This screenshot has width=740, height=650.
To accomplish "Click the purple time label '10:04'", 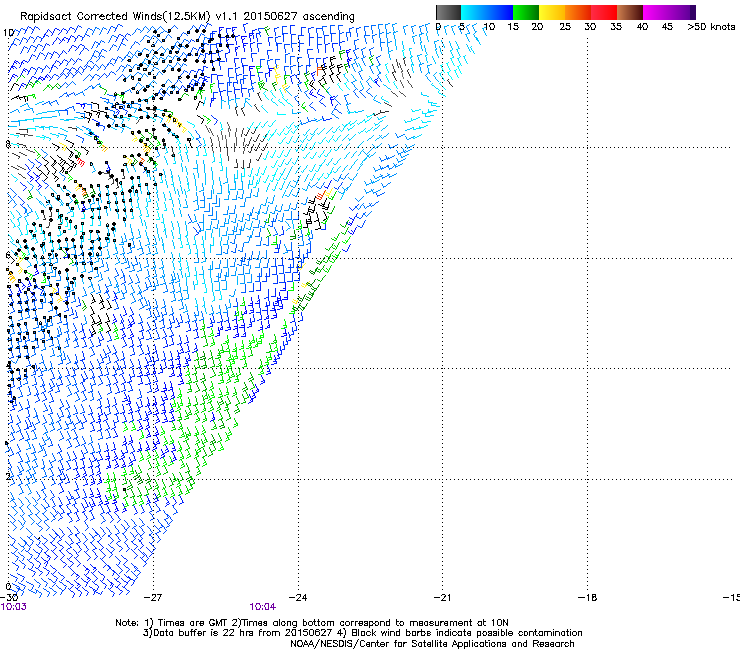I will coord(262,607).
